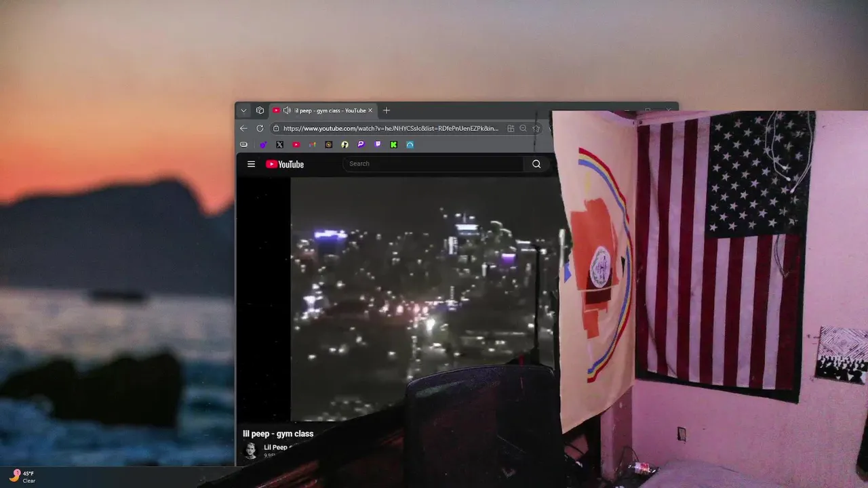This screenshot has height=488, width=868.
Task: Open the browser tab search dropdown arrow
Action: point(243,110)
